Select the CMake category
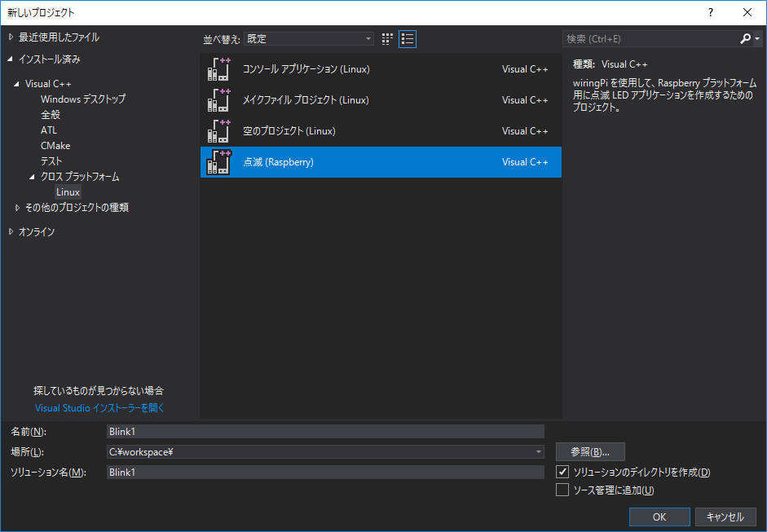The height and width of the screenshot is (532, 767). [55, 146]
